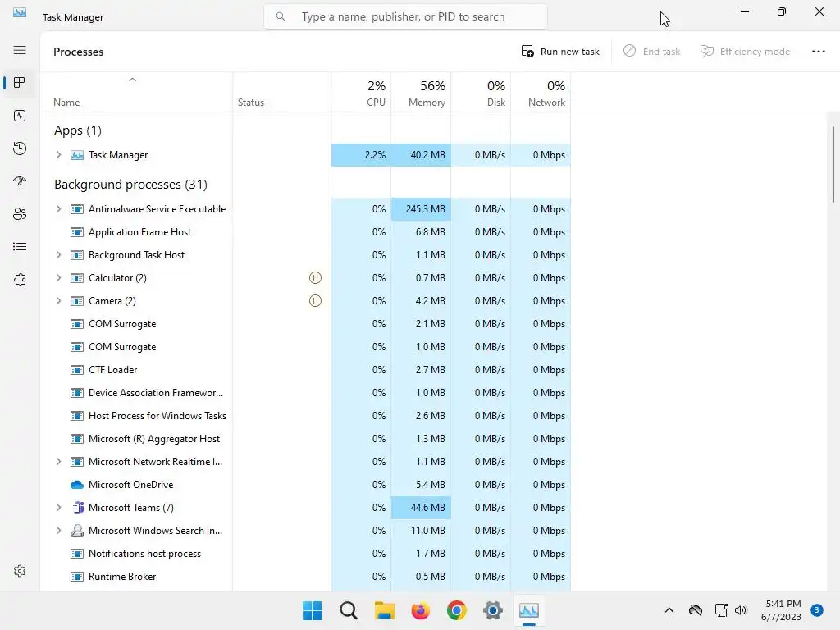Image resolution: width=840 pixels, height=630 pixels.
Task: Expand Microsoft Teams (7) group
Action: pos(58,508)
